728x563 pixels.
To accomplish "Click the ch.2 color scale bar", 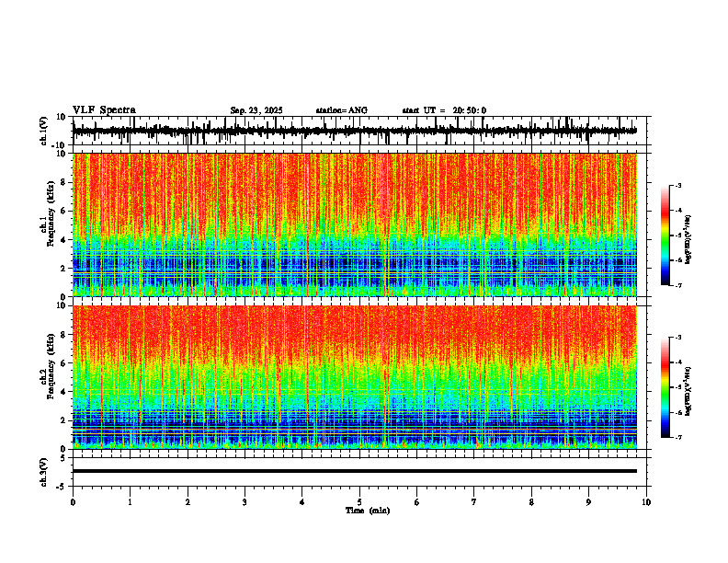I will (665, 387).
